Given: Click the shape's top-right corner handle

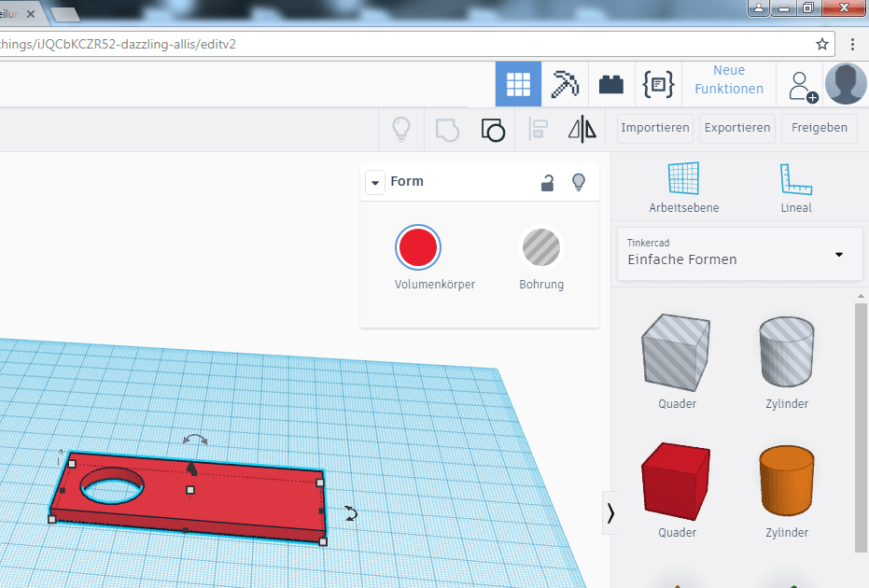Looking at the screenshot, I should tap(320, 483).
